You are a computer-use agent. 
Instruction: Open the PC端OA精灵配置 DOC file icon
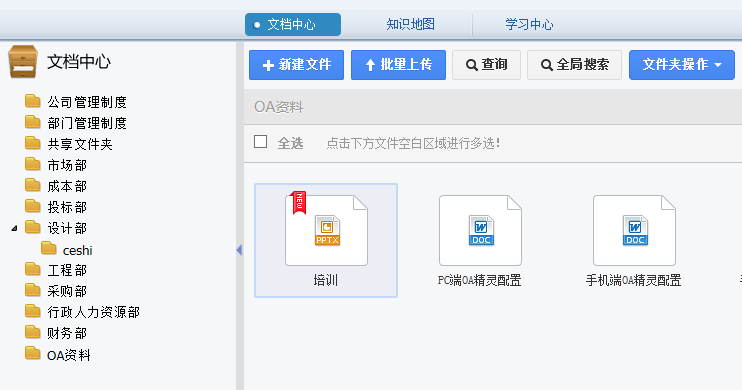pyautogui.click(x=480, y=230)
